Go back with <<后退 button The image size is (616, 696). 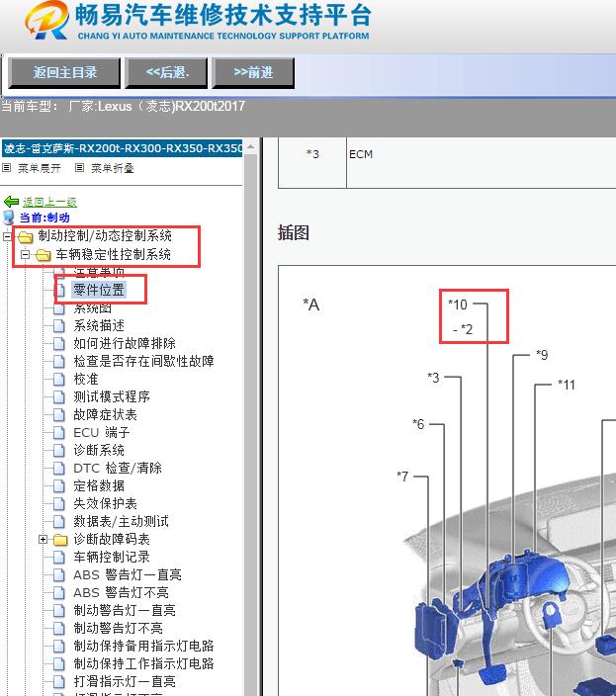click(x=166, y=73)
